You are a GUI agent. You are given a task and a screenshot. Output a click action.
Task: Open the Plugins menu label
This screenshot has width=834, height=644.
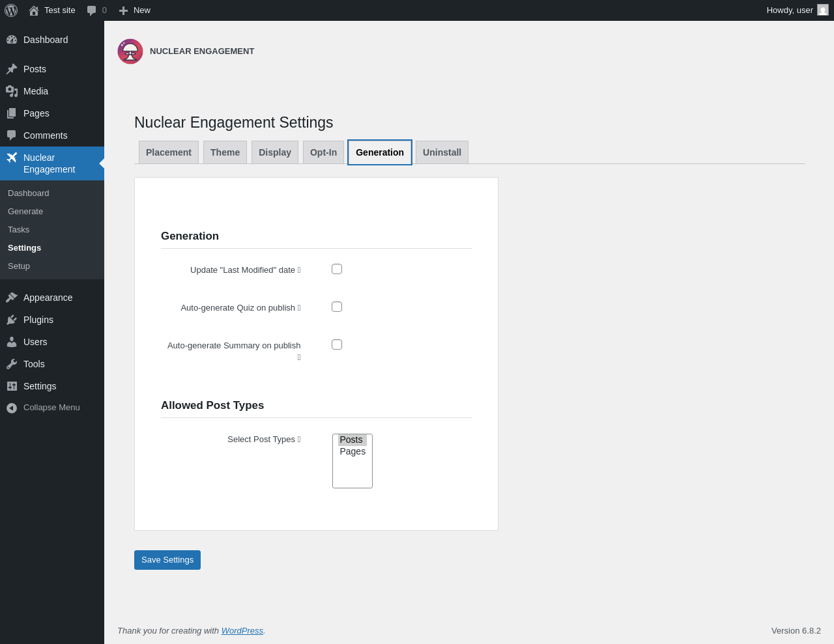[x=38, y=320]
